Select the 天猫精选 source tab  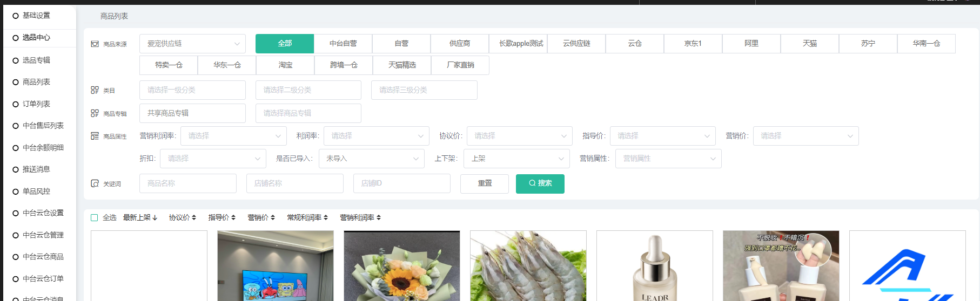402,65
